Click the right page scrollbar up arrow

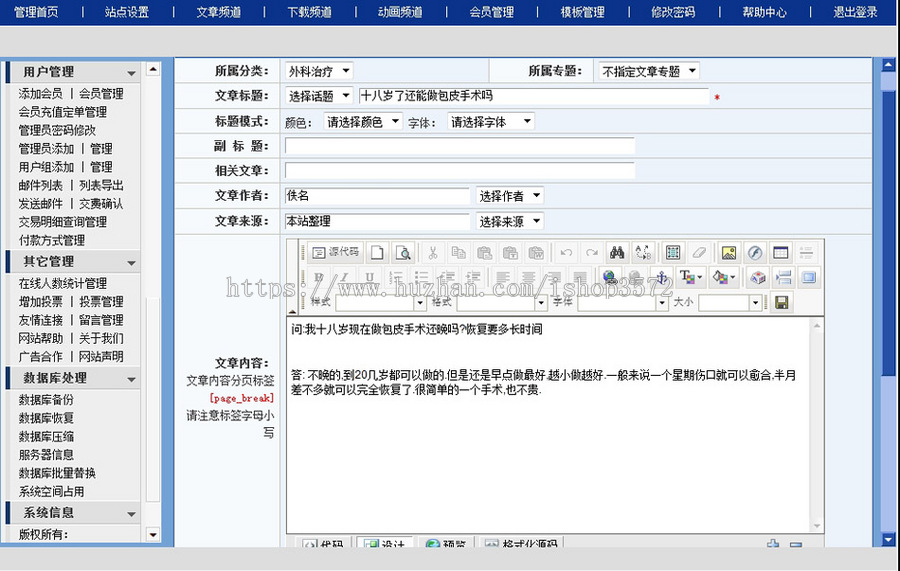coord(889,65)
